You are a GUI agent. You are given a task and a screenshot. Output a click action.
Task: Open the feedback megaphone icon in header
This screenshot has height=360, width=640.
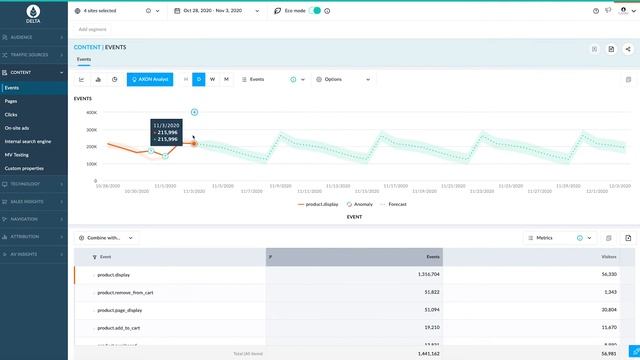[608, 11]
